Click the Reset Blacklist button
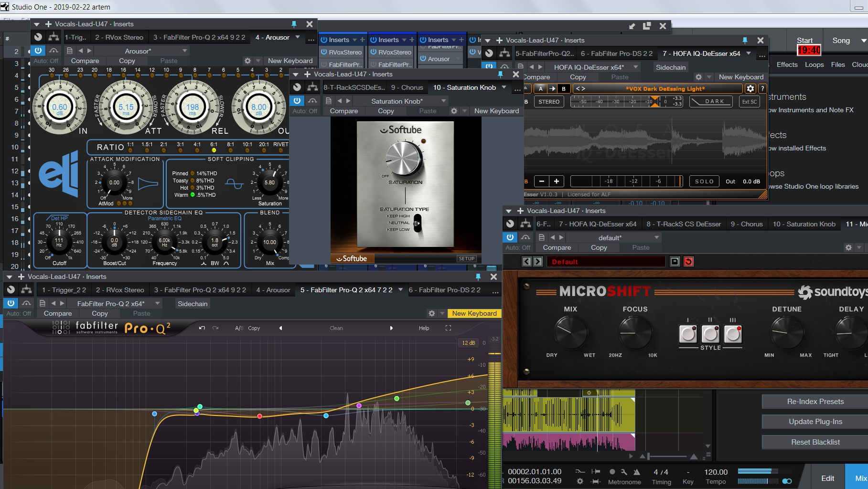The width and height of the screenshot is (868, 489). [815, 442]
